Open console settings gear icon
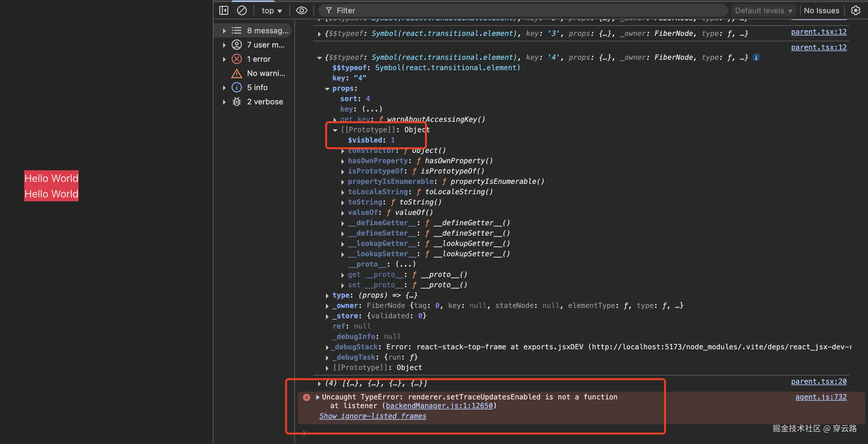 point(855,10)
